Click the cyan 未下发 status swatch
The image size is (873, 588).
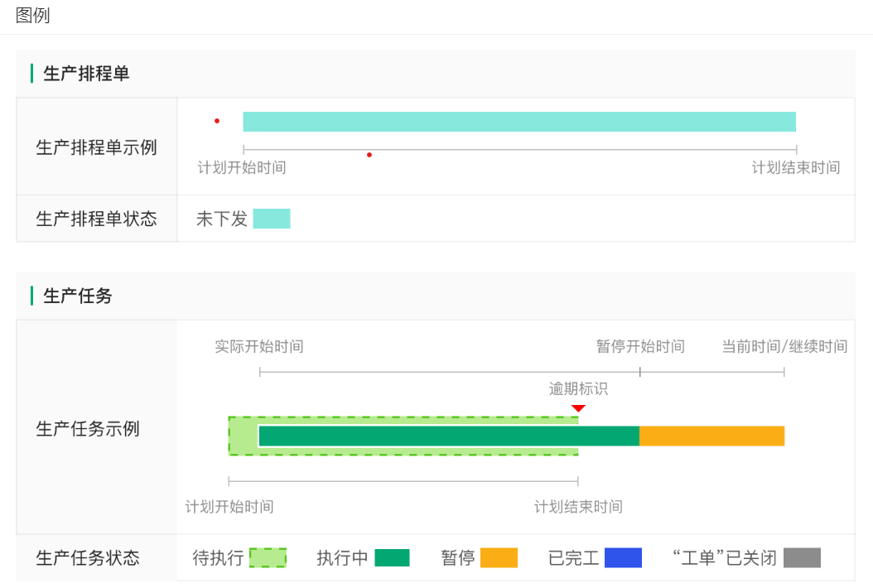click(x=271, y=219)
